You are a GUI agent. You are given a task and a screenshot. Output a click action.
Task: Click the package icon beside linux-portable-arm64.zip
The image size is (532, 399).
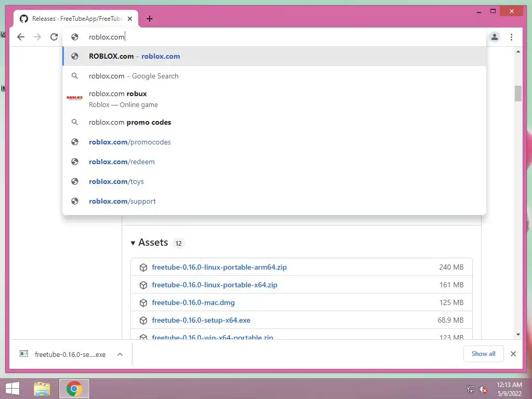pos(143,268)
